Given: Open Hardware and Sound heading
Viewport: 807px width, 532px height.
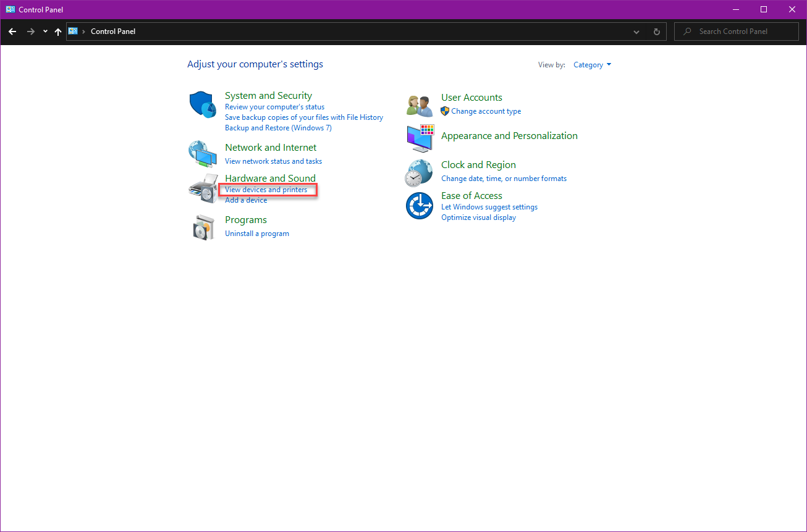Looking at the screenshot, I should tap(270, 179).
